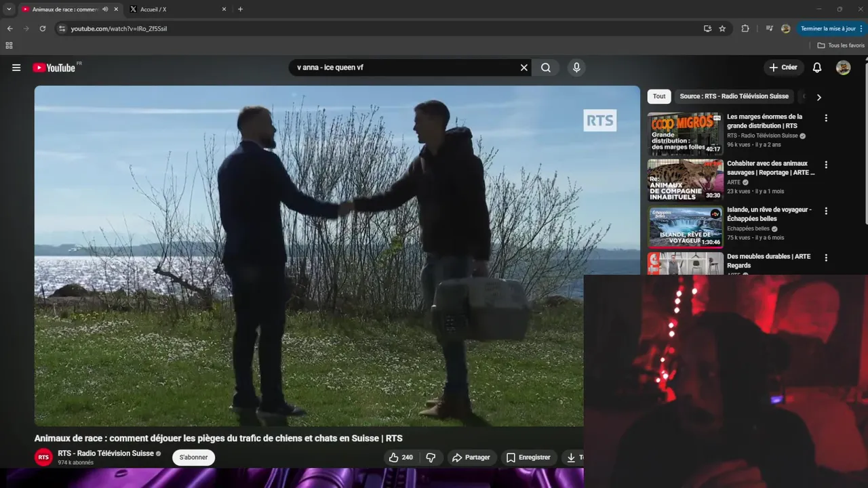Click the Partager button
Image resolution: width=868 pixels, height=488 pixels.
[471, 457]
